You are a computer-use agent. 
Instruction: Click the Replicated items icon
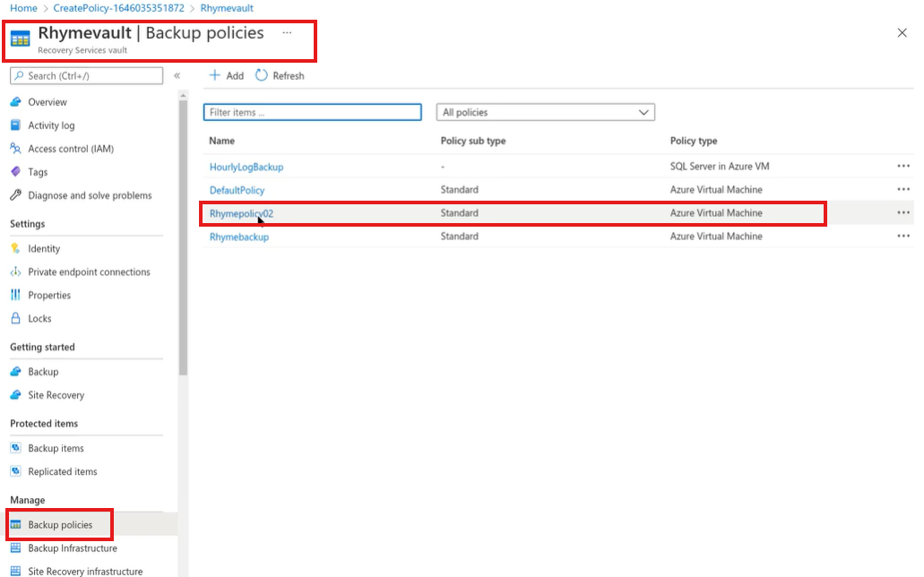coord(16,471)
